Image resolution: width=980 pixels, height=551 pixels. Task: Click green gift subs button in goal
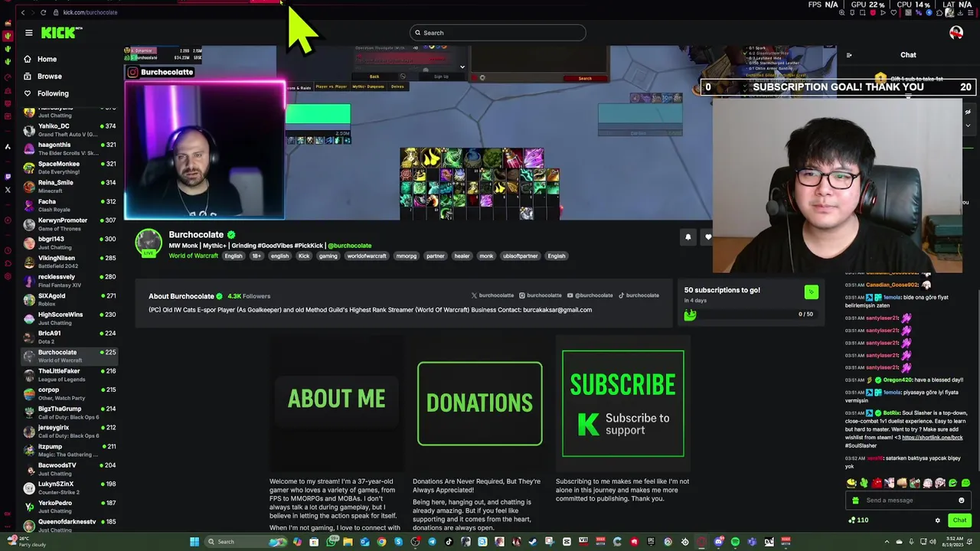[811, 292]
